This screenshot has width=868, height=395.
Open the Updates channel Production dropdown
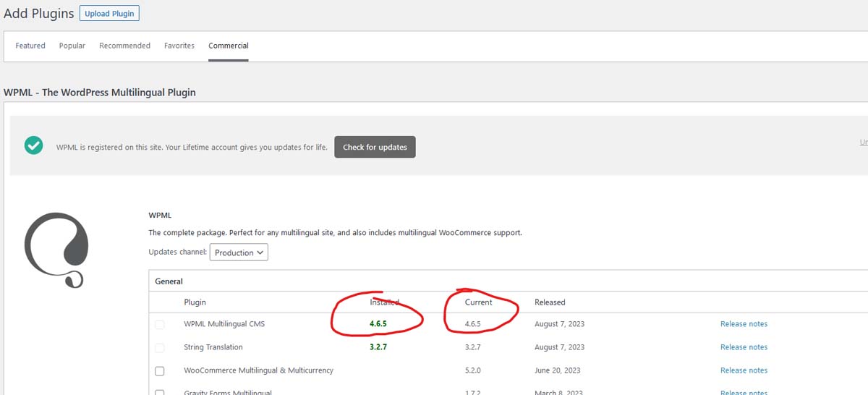click(239, 252)
